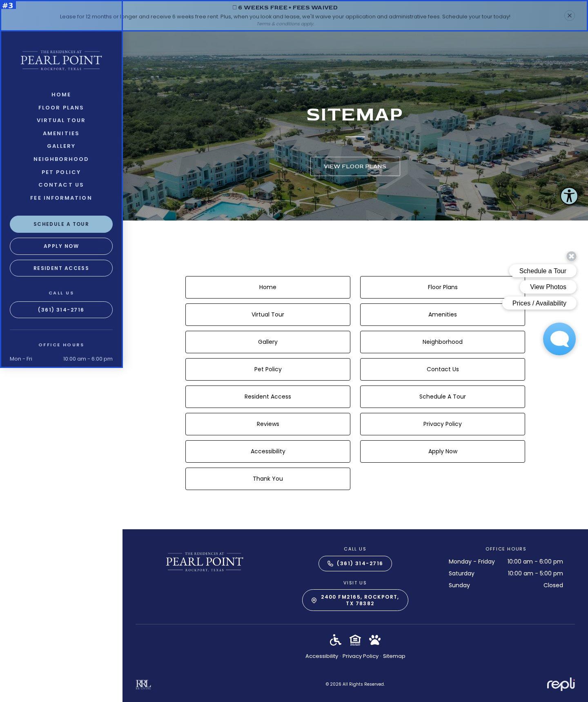The height and width of the screenshot is (702, 588).
Task: Click the sidebar Apply Now button
Action: pyautogui.click(x=61, y=246)
